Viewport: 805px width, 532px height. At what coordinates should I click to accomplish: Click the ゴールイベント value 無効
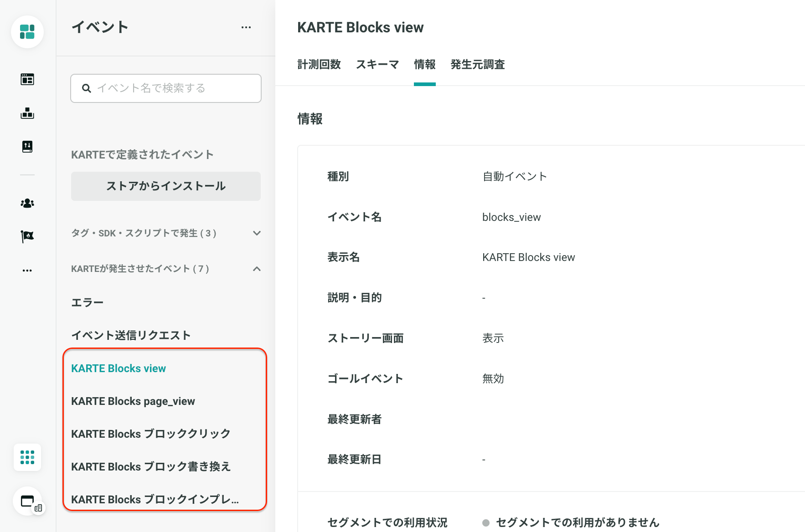pos(493,379)
